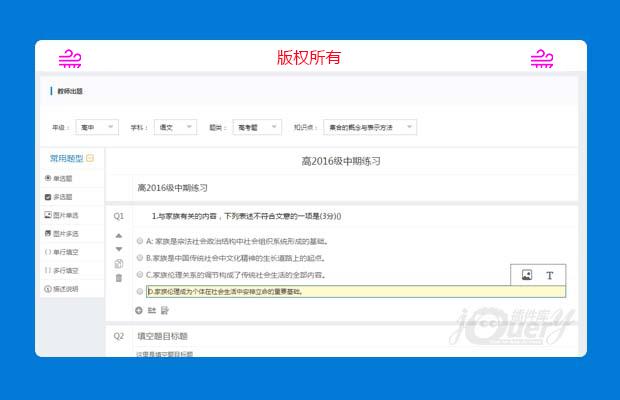The height and width of the screenshot is (400, 620).
Task: Click the Q1 question number label
Action: click(x=119, y=216)
